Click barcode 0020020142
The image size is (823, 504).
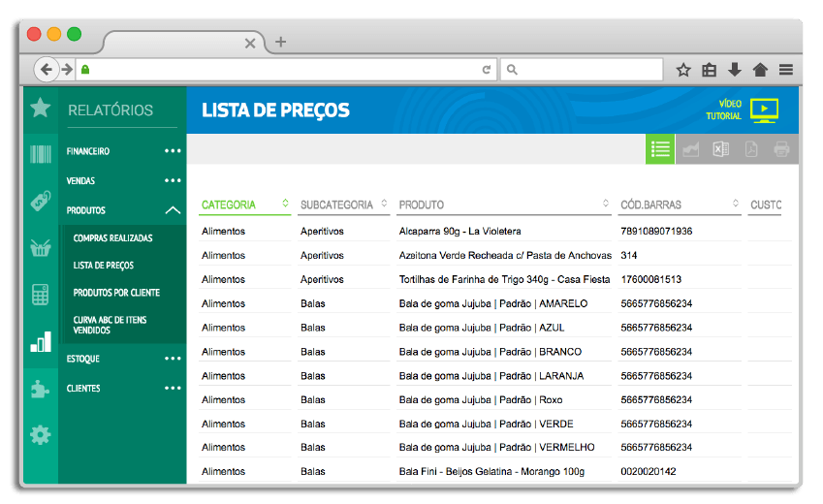click(649, 471)
